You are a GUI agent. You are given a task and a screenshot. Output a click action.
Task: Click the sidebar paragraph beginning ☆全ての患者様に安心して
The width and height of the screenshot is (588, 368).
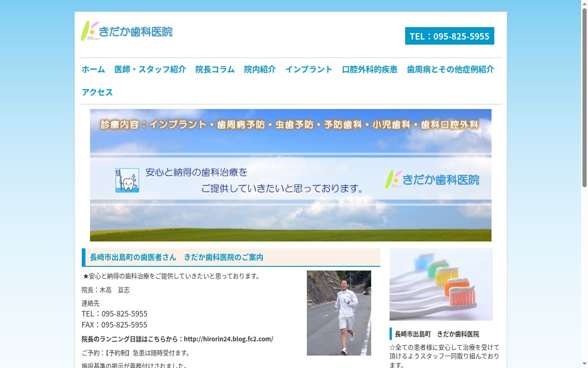click(x=444, y=356)
